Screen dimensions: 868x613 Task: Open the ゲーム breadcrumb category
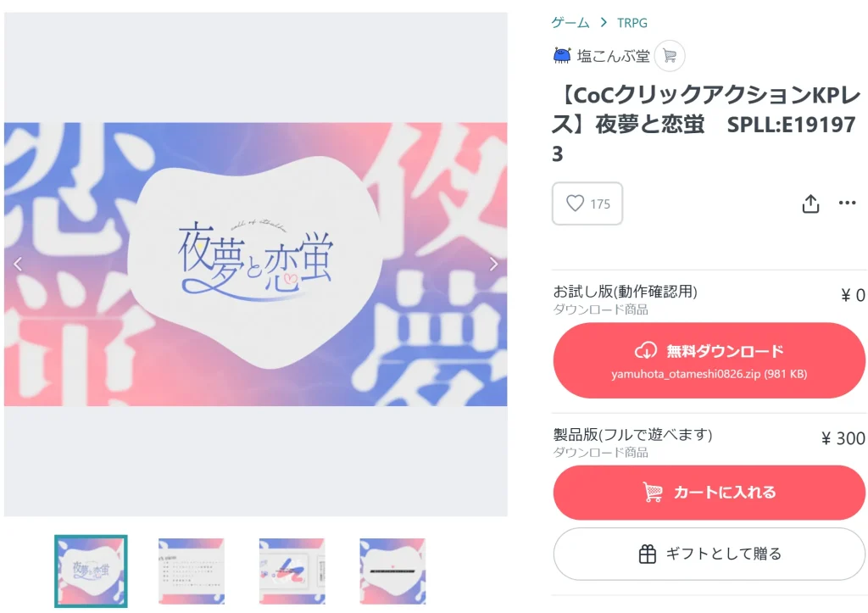tap(570, 23)
